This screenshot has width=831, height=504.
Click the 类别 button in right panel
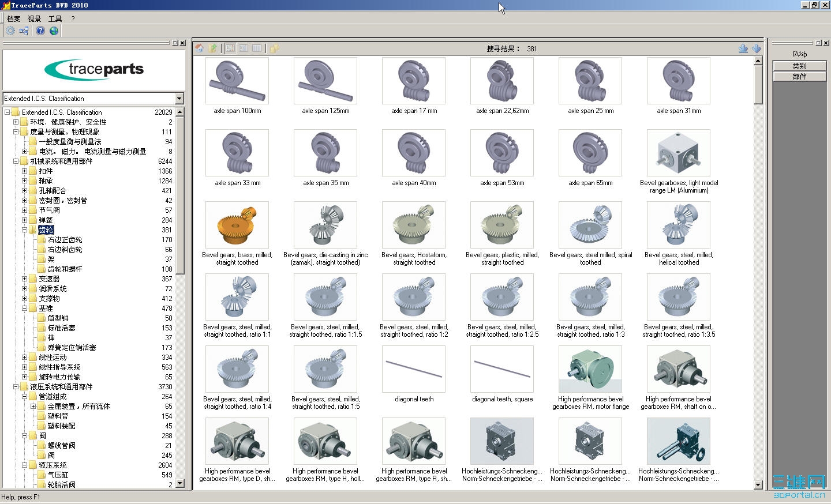click(799, 66)
